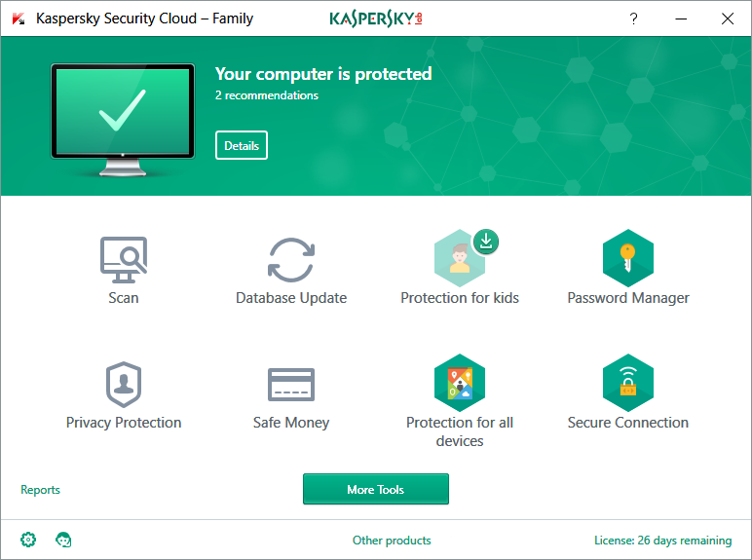Screen dimensions: 752x560
Task: Open Safe Money credit card icon
Action: (x=291, y=384)
